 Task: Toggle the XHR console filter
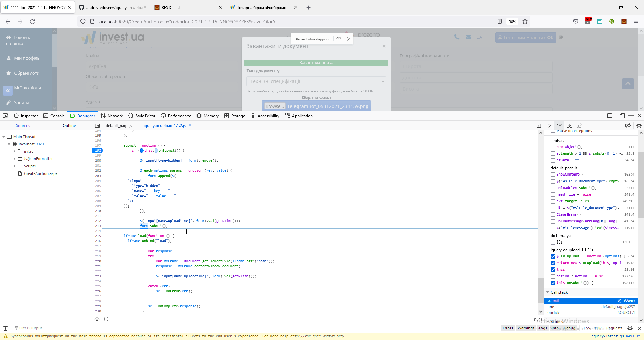598,328
